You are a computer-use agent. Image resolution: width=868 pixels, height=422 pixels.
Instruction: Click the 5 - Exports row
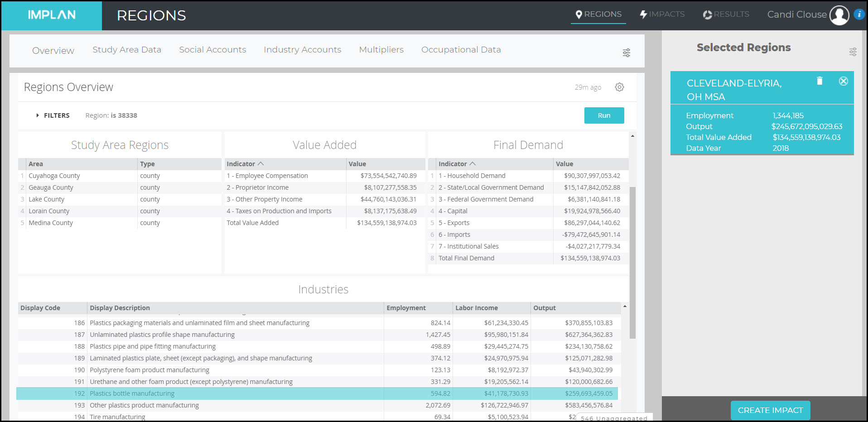point(528,223)
